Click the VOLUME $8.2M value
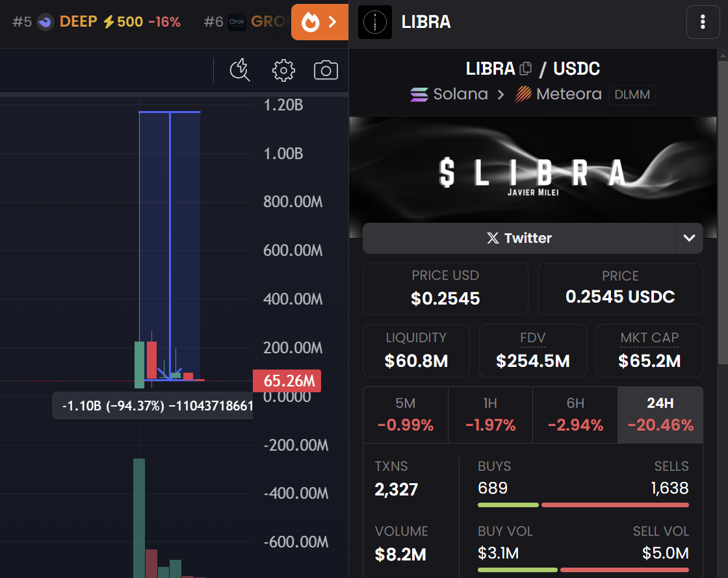The width and height of the screenshot is (728, 578). click(x=400, y=555)
